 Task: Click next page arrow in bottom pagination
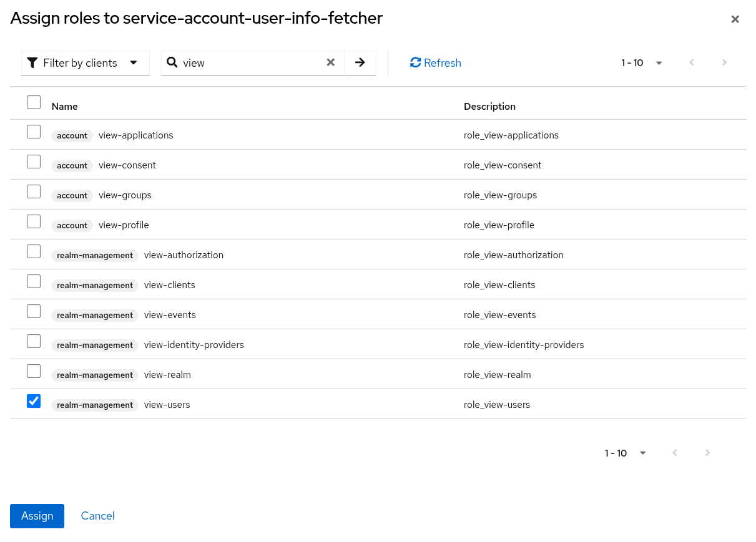click(x=707, y=453)
